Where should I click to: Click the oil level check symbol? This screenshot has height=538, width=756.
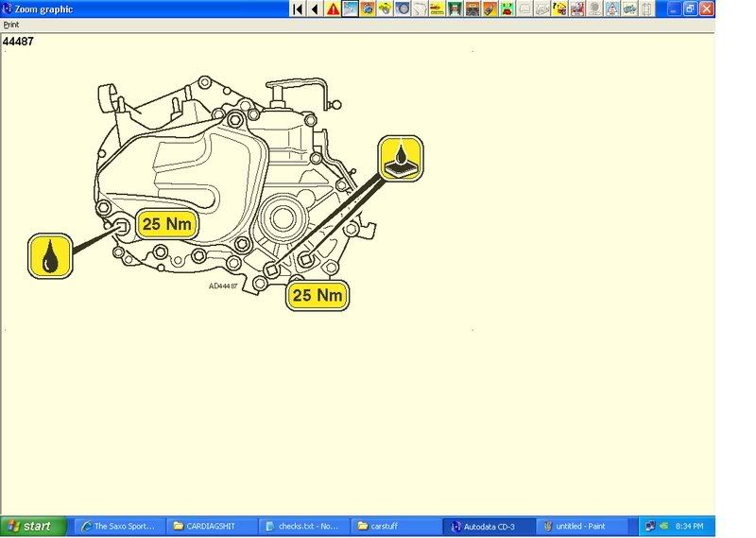tap(401, 157)
